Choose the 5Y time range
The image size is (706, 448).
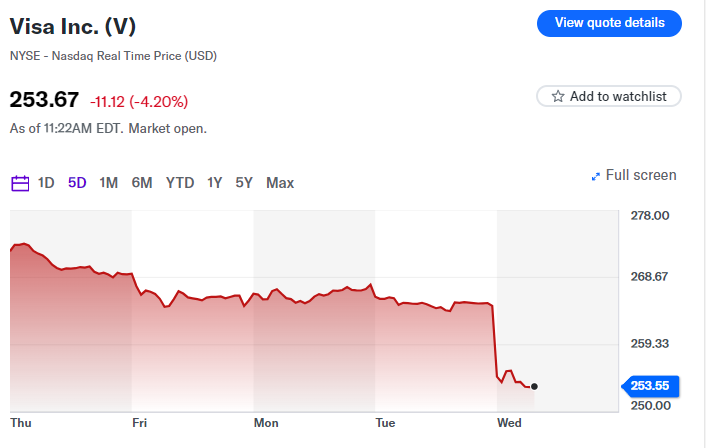244,183
